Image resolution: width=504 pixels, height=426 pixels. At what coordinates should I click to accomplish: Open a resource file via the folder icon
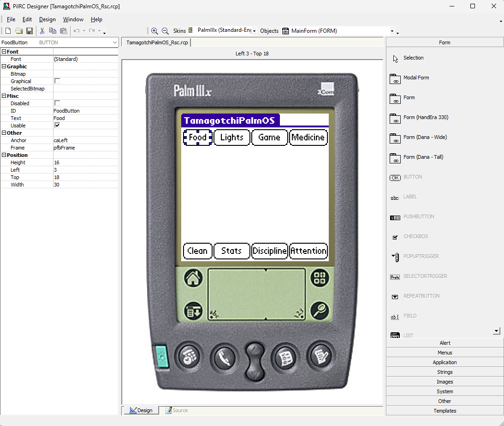(x=19, y=31)
